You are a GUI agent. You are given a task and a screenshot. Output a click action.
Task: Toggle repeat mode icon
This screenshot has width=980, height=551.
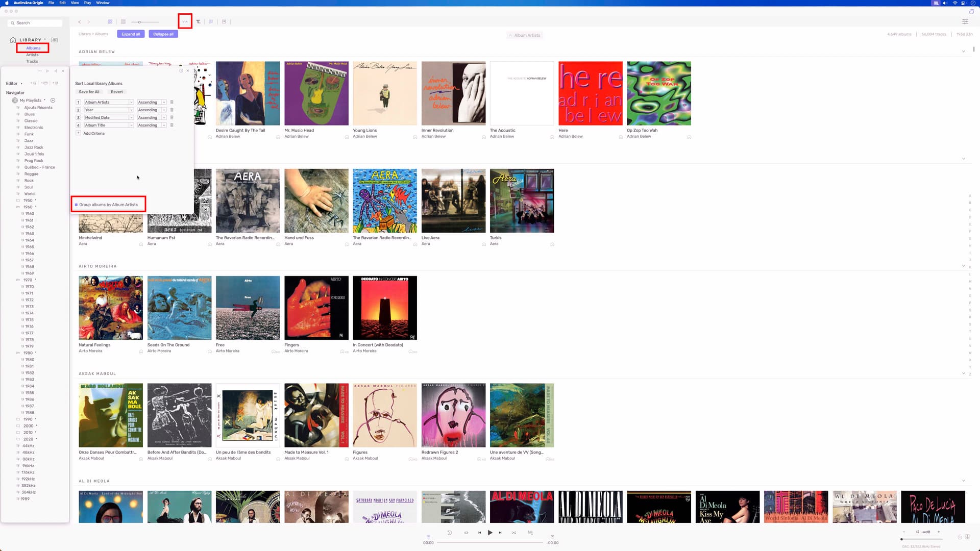(466, 533)
